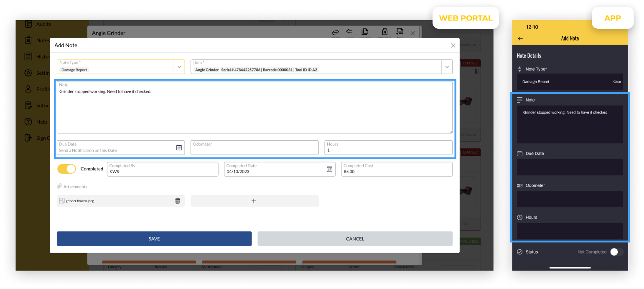Click the Copy Item icon in toolbar
The height and width of the screenshot is (289, 644).
(x=364, y=32)
